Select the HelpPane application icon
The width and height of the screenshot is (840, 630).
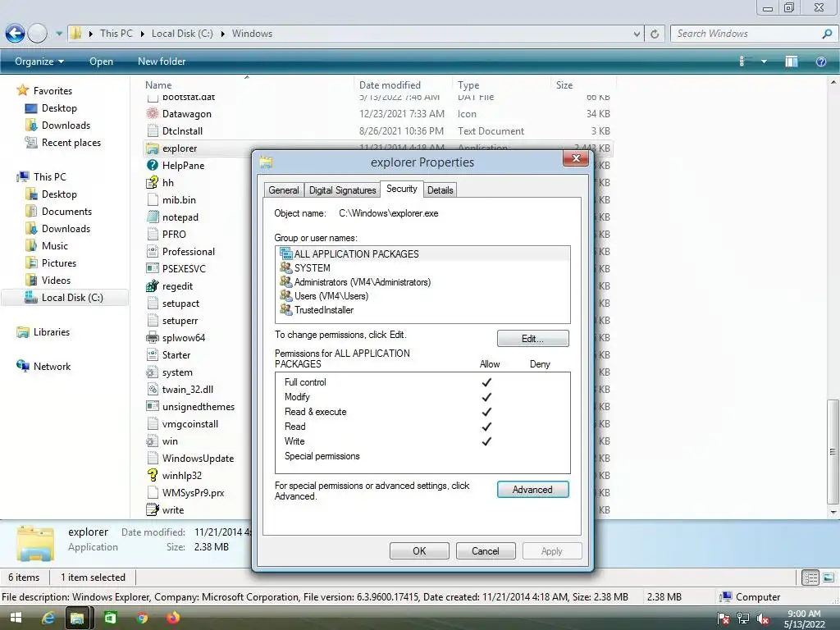tap(153, 166)
